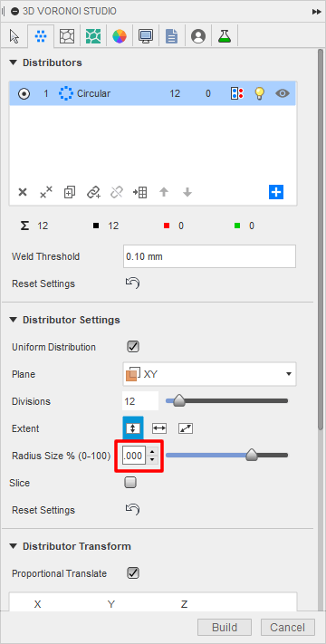This screenshot has width=326, height=644.
Task: Increase Radius Size with up stepper
Action: [x=152, y=451]
